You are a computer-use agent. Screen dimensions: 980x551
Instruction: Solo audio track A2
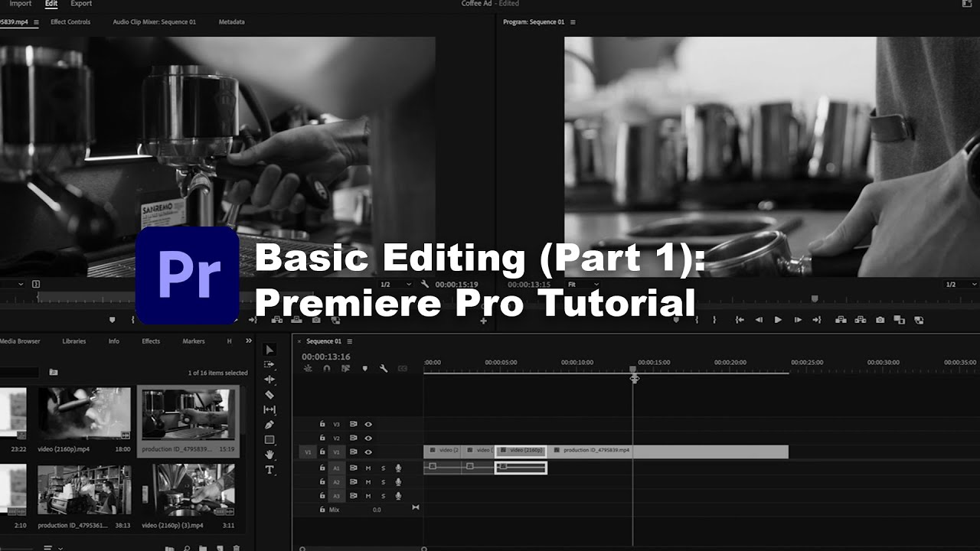[x=383, y=482]
